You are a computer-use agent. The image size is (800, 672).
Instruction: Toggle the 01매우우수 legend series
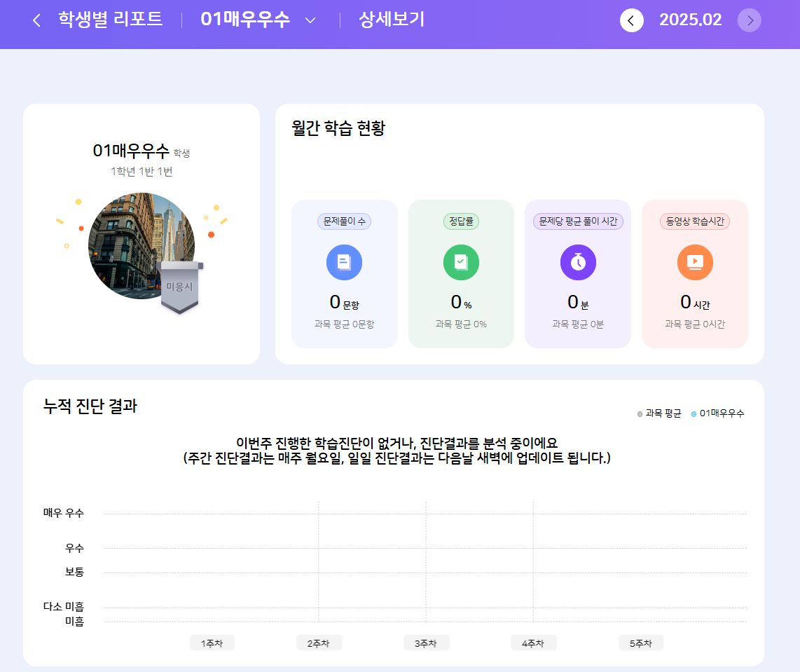pos(718,413)
